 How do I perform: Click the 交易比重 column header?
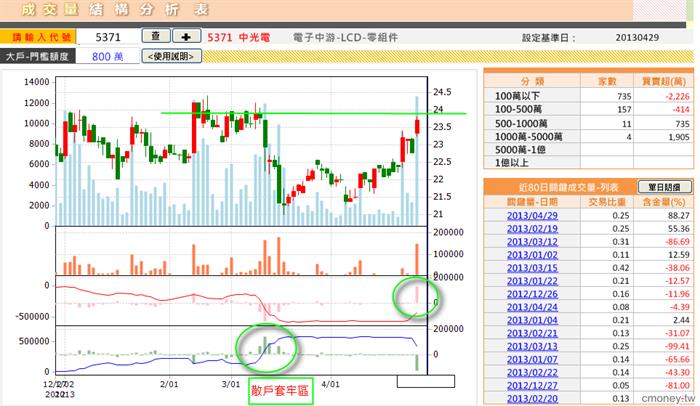[606, 202]
